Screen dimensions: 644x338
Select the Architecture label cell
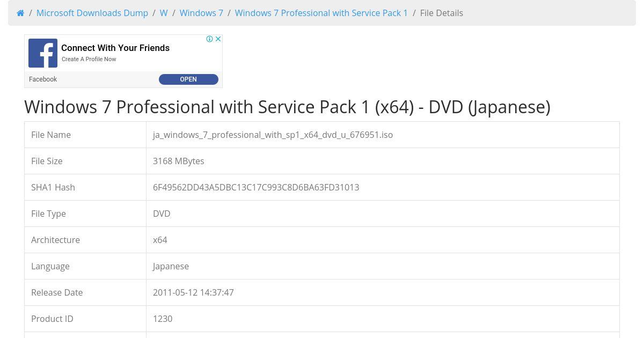click(x=85, y=240)
